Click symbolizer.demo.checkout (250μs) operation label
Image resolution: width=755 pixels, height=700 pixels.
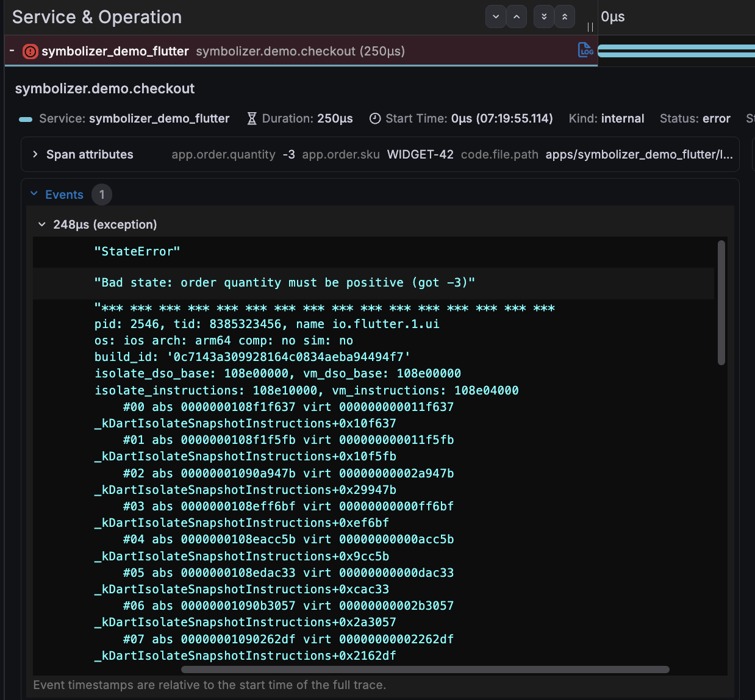click(x=300, y=51)
